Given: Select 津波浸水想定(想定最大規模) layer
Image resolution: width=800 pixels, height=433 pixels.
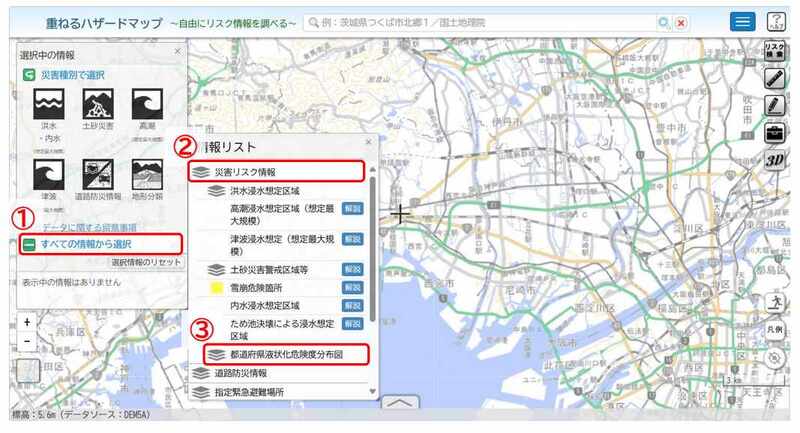Looking at the screenshot, I should tap(282, 245).
